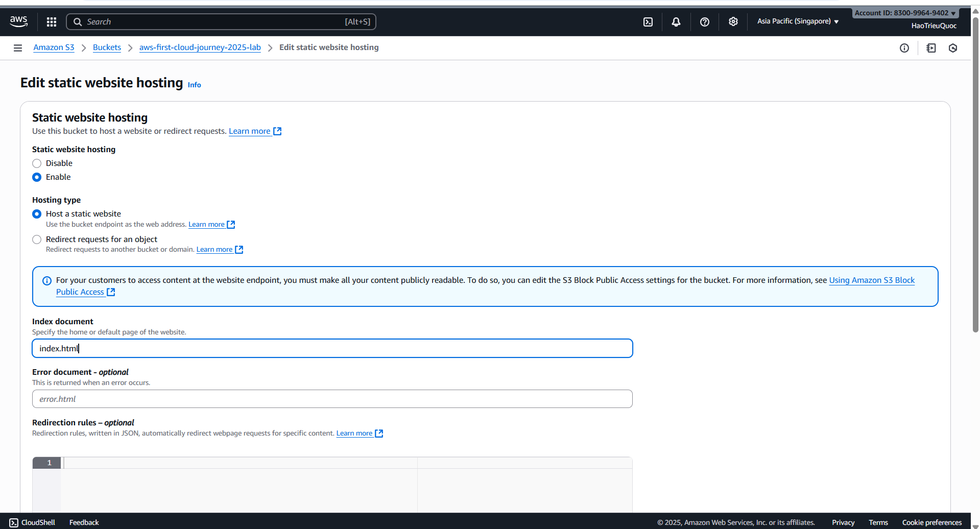Open the Help question-mark icon
The width and height of the screenshot is (980, 529).
click(x=705, y=21)
